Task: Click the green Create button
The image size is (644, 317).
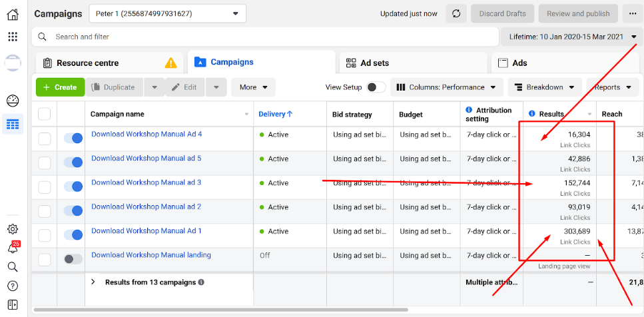Action: (x=60, y=87)
